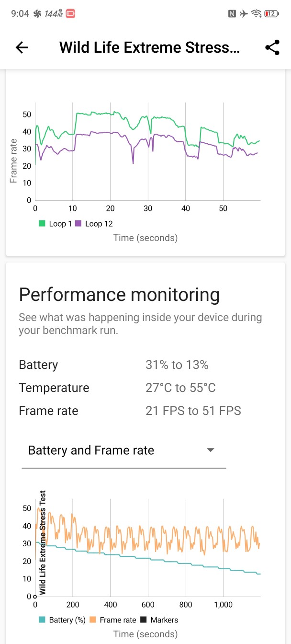The image size is (291, 644).
Task: Share the stress test results
Action: pyautogui.click(x=272, y=47)
